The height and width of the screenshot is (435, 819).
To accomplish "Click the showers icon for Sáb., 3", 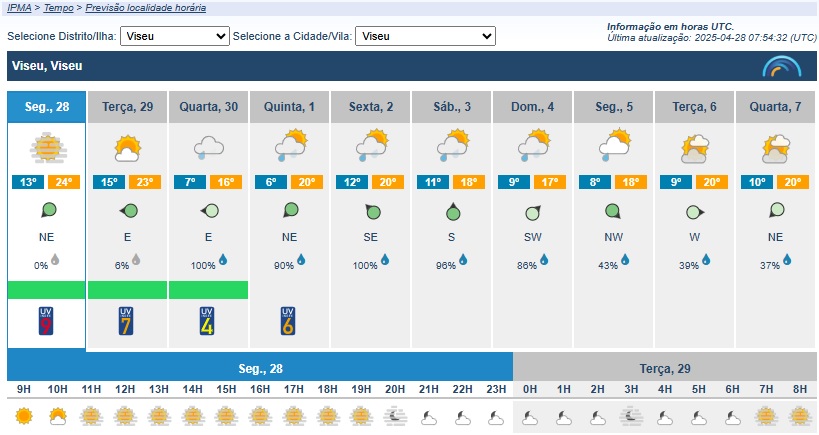I will coord(452,146).
